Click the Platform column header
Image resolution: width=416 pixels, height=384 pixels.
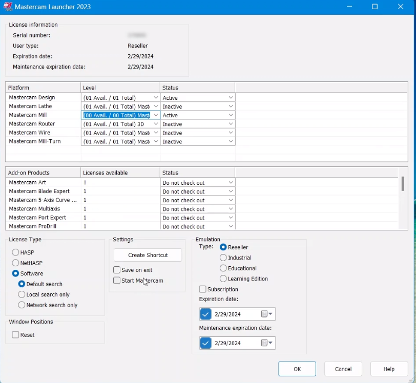point(43,88)
